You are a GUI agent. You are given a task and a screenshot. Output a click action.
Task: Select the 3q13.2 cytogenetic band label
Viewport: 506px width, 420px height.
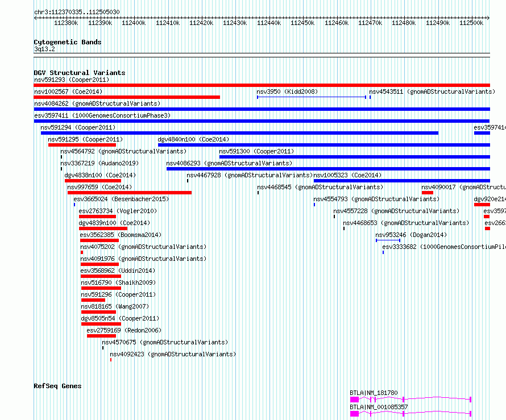pos(44,49)
